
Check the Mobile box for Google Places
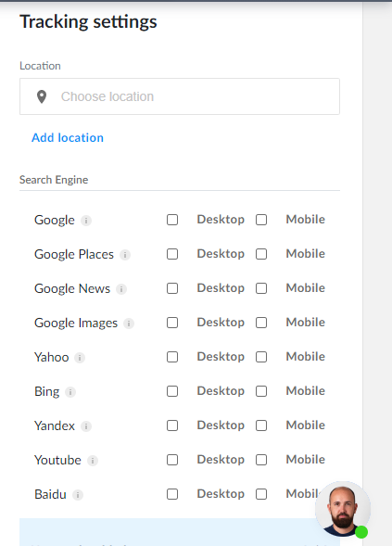261,254
